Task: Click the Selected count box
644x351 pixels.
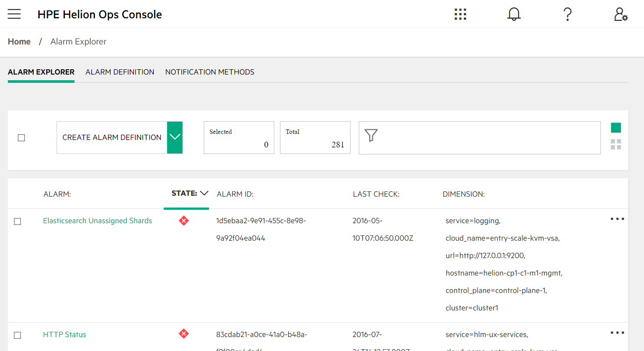Action: click(x=239, y=137)
